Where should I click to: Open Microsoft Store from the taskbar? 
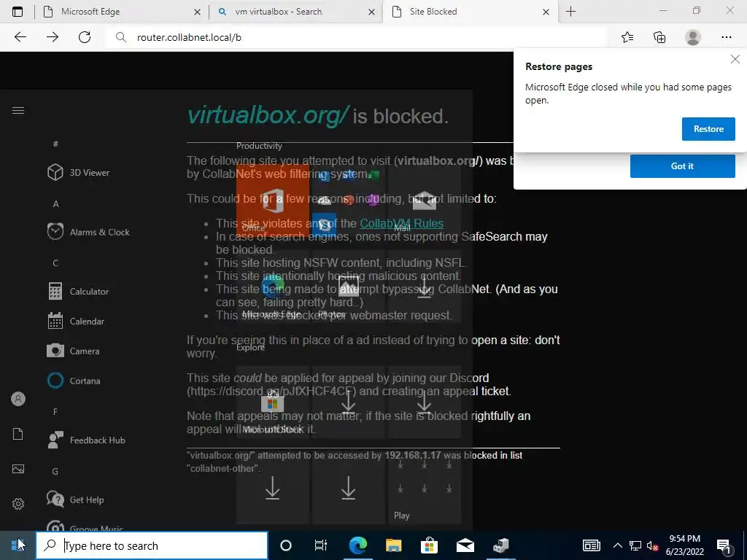(x=429, y=545)
